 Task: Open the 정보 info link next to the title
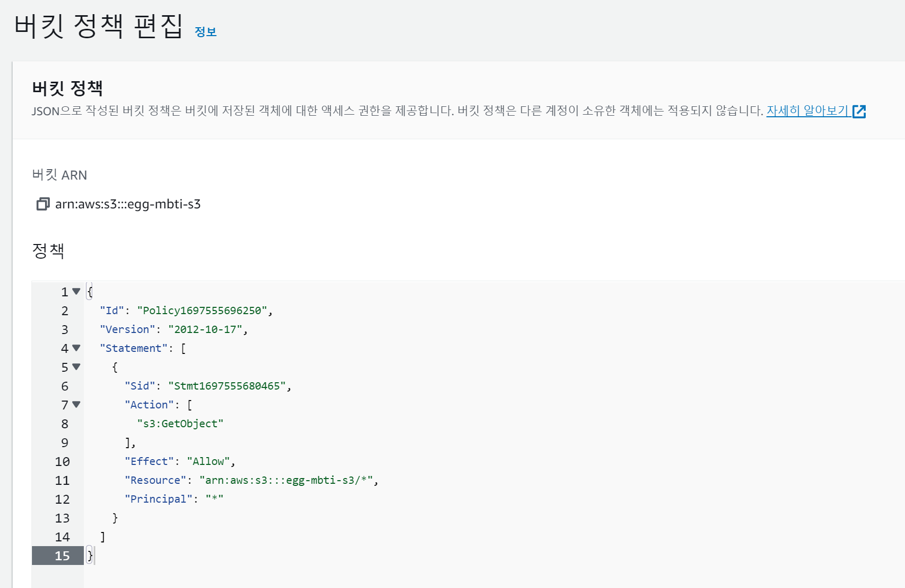pyautogui.click(x=205, y=32)
